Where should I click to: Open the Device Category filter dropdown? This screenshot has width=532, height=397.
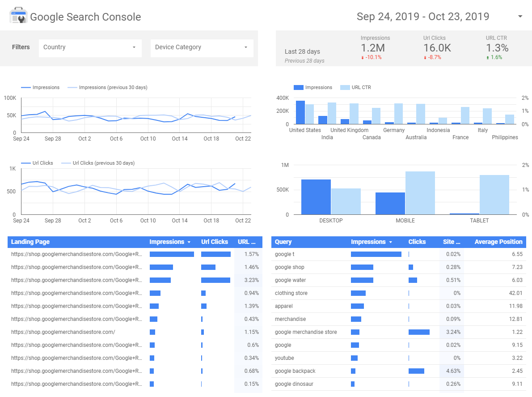tap(202, 47)
